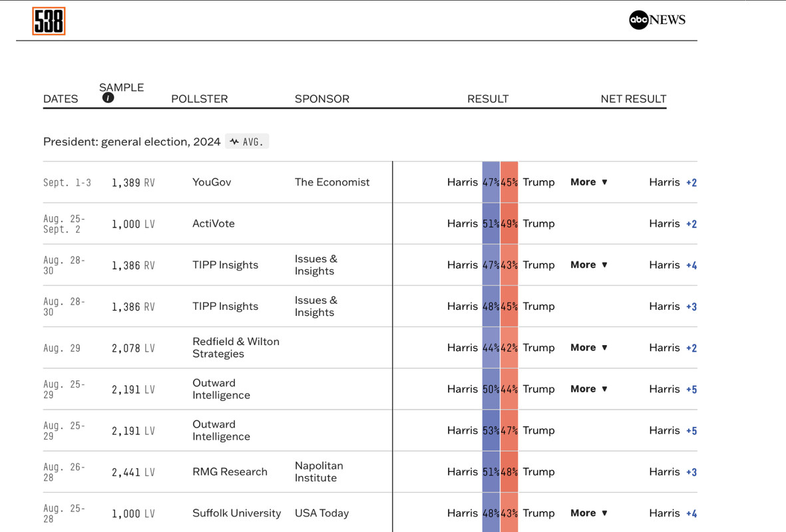Image resolution: width=786 pixels, height=532 pixels.
Task: Click Napolitan Institute sponsor text
Action: tap(319, 472)
